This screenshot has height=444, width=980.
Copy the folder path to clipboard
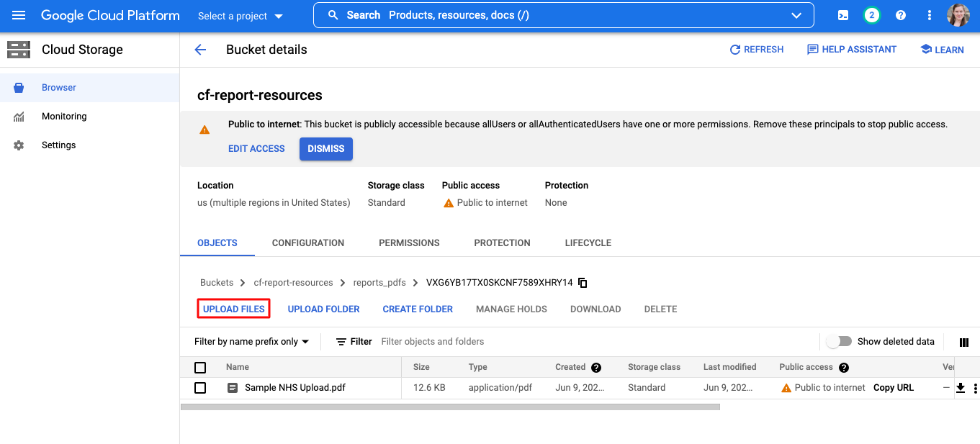(583, 283)
